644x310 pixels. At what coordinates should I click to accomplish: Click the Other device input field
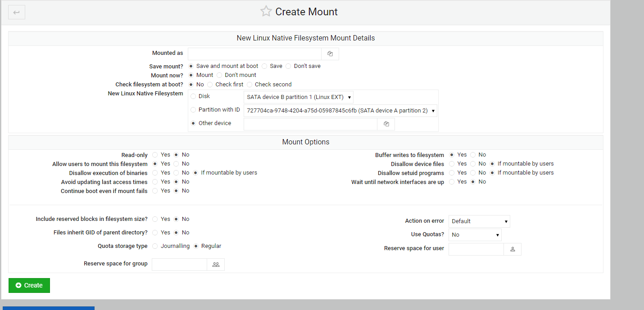click(311, 124)
